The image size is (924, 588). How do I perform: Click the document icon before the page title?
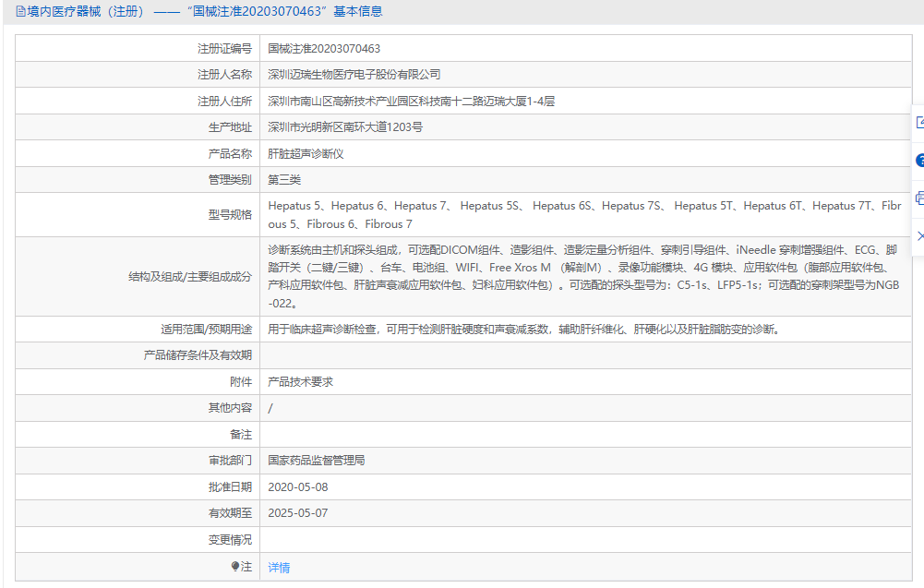[20, 11]
